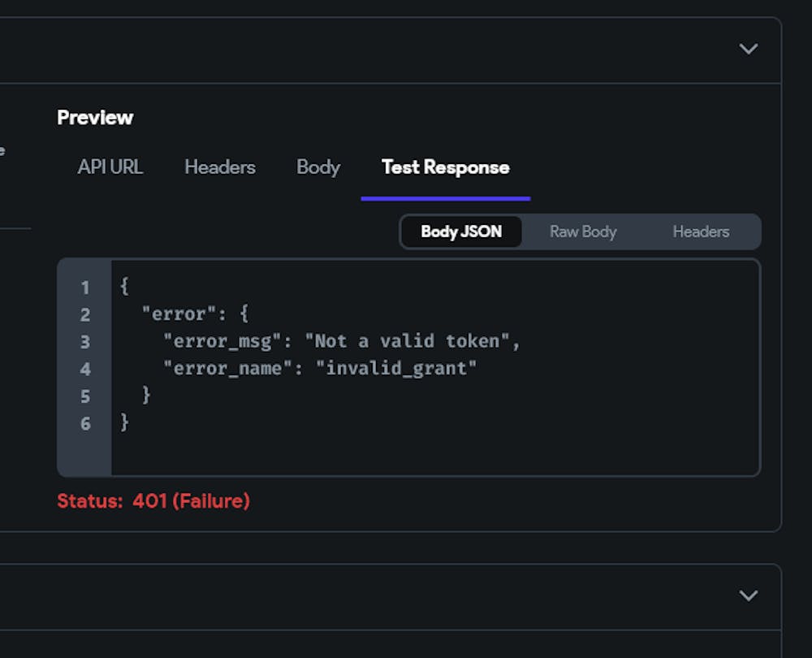Image resolution: width=812 pixels, height=658 pixels.
Task: Click line number 2 in the gutter
Action: (x=84, y=314)
